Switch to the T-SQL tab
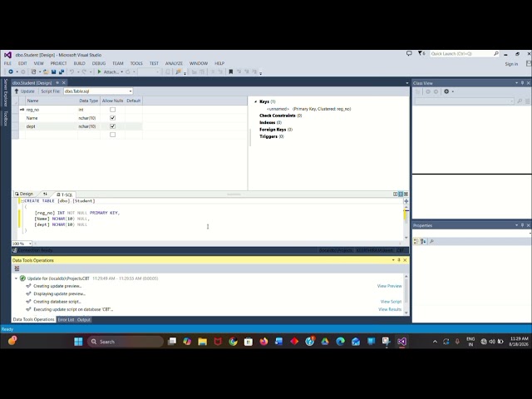This screenshot has height=399, width=532. point(65,195)
